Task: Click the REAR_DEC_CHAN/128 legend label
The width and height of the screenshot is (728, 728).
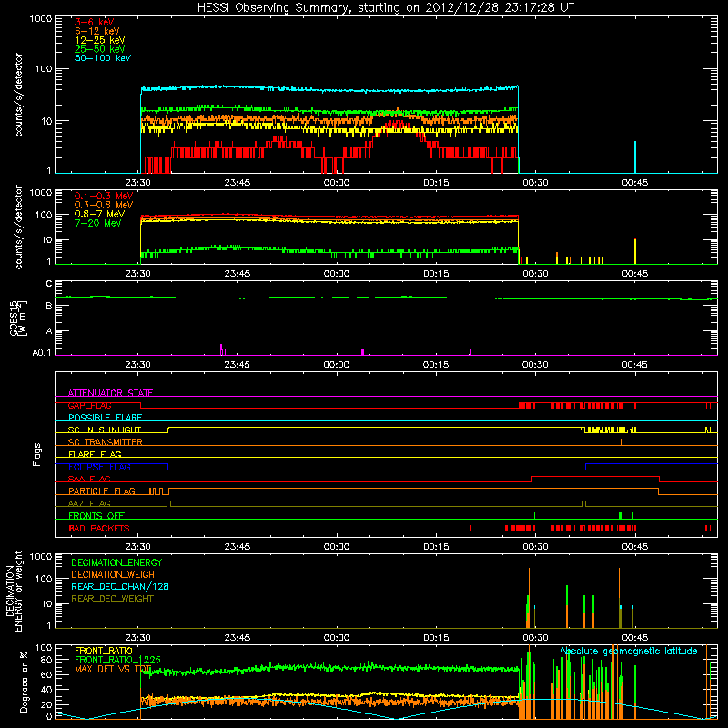Action: (120, 586)
